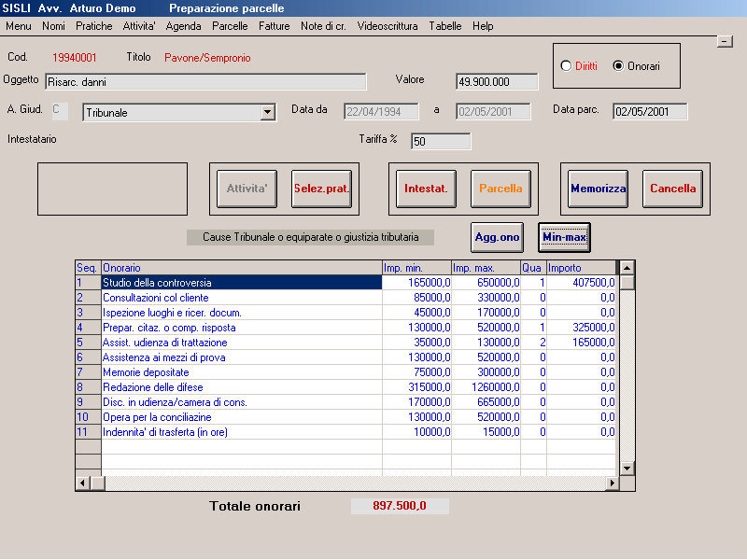Open the Pratiche menu

pyautogui.click(x=94, y=26)
